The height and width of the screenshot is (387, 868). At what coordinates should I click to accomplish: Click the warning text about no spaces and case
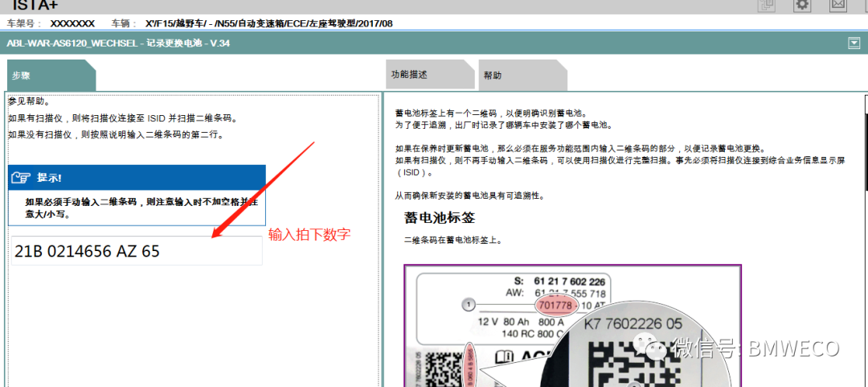pos(141,208)
